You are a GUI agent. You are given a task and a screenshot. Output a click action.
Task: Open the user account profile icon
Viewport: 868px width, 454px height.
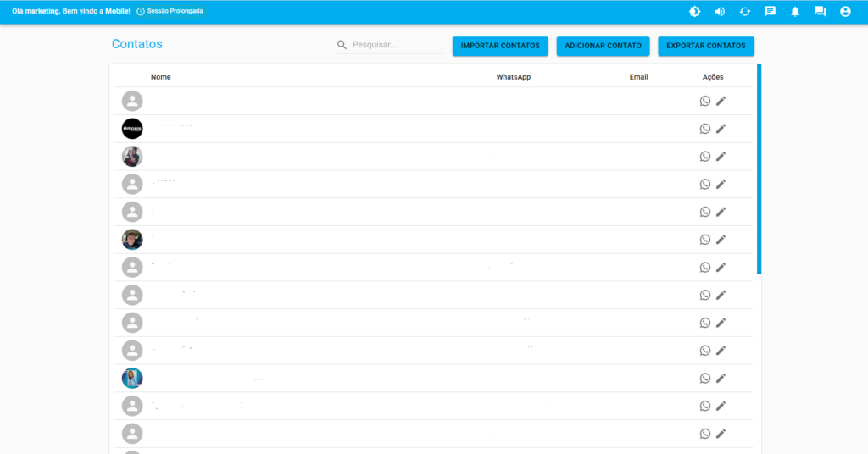click(845, 12)
